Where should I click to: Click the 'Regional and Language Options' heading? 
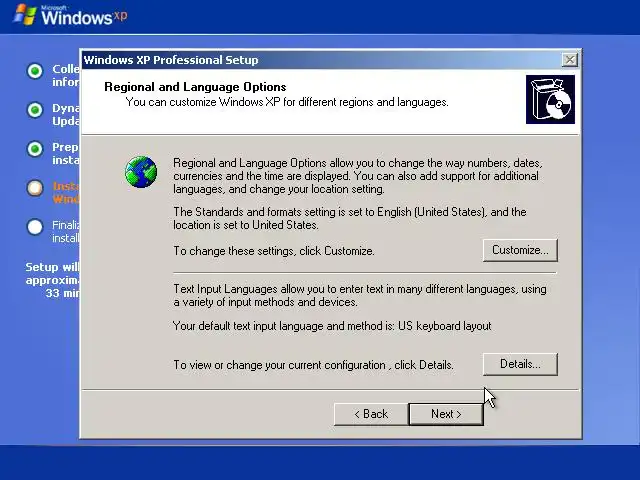click(195, 87)
